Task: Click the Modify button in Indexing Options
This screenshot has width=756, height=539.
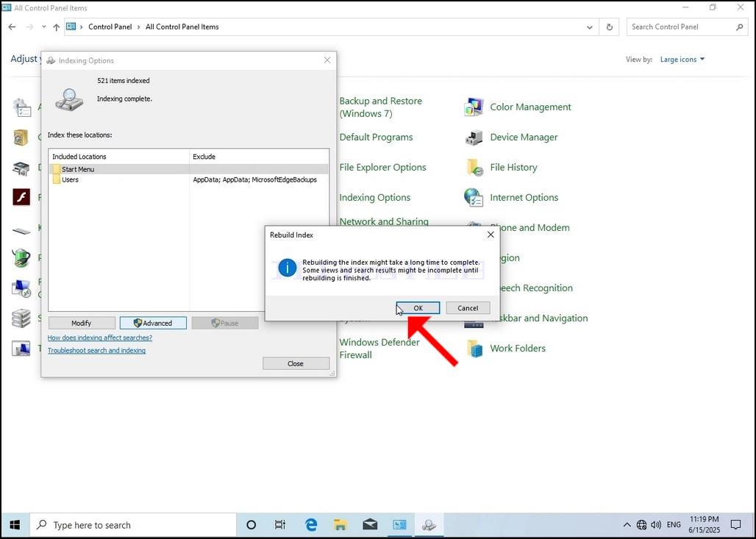Action: (82, 323)
